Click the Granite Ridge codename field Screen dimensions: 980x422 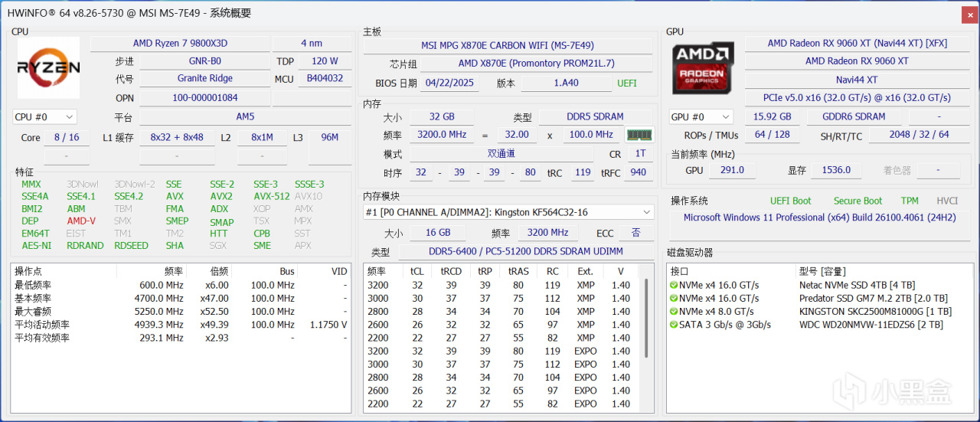click(x=204, y=78)
